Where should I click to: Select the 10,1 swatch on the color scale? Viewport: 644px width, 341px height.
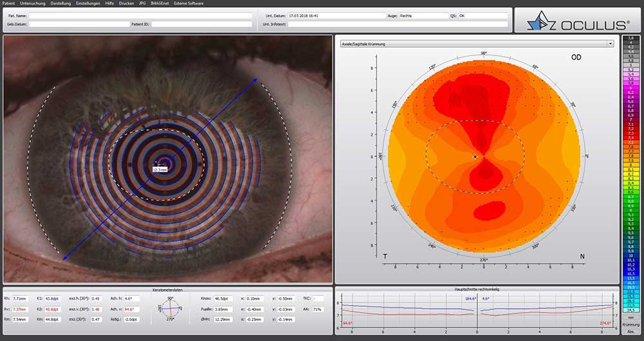point(630,260)
